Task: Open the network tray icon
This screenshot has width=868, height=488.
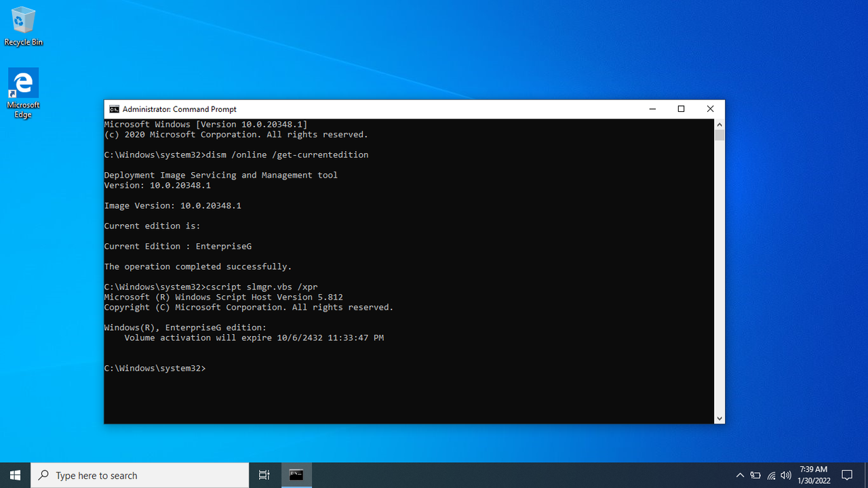Action: (771, 475)
